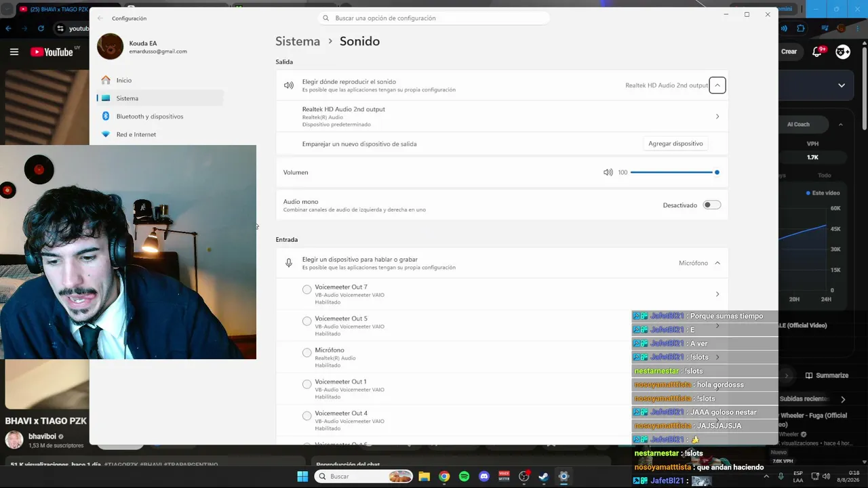Click the Voicemeeter Out 1 device name

point(340,382)
